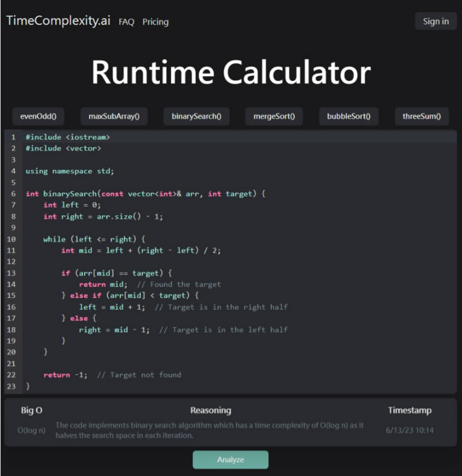
Task: Click the reasoning text about binary search
Action: click(209, 430)
